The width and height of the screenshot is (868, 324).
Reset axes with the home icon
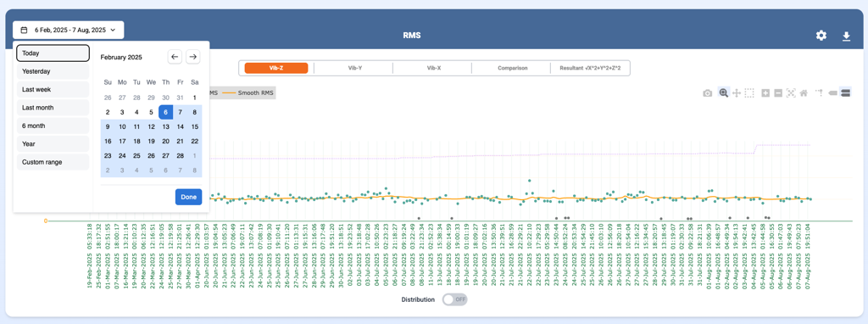point(804,93)
